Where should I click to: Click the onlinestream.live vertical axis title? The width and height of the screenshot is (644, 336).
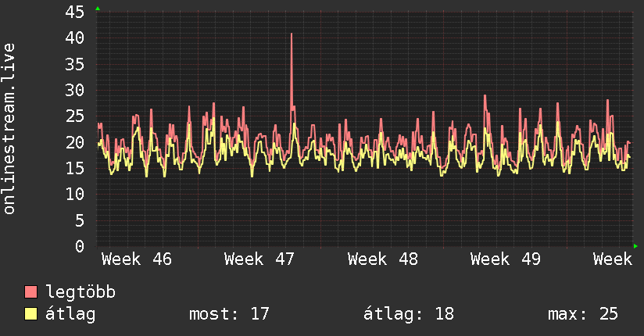click(x=9, y=129)
